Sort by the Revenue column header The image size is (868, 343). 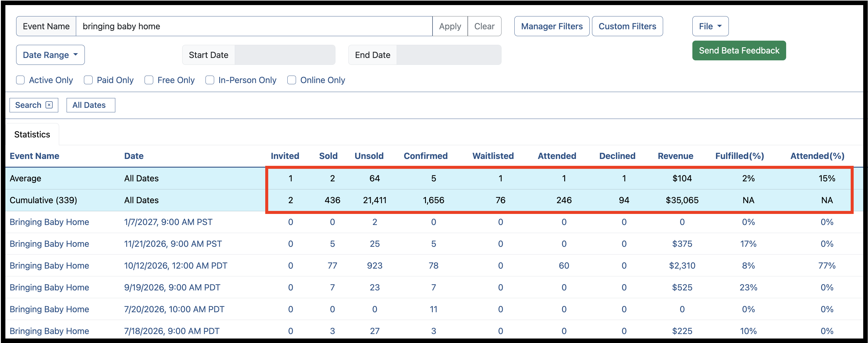pyautogui.click(x=675, y=156)
